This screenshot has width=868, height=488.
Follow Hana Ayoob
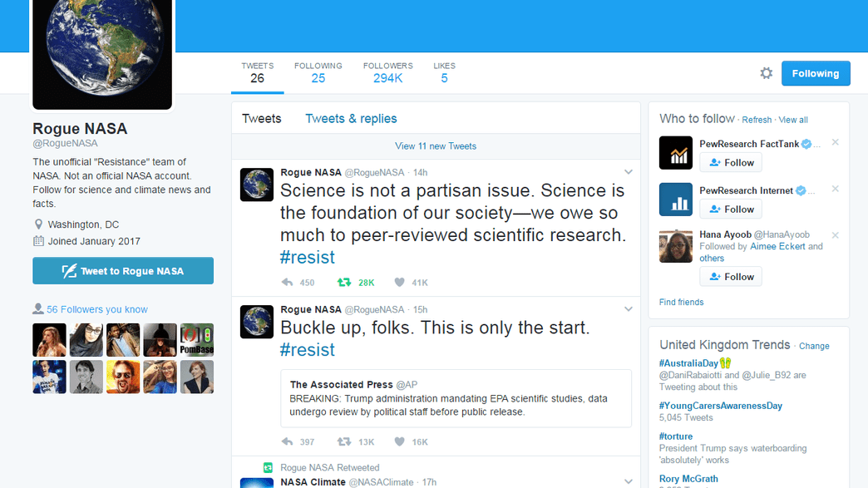click(x=731, y=277)
